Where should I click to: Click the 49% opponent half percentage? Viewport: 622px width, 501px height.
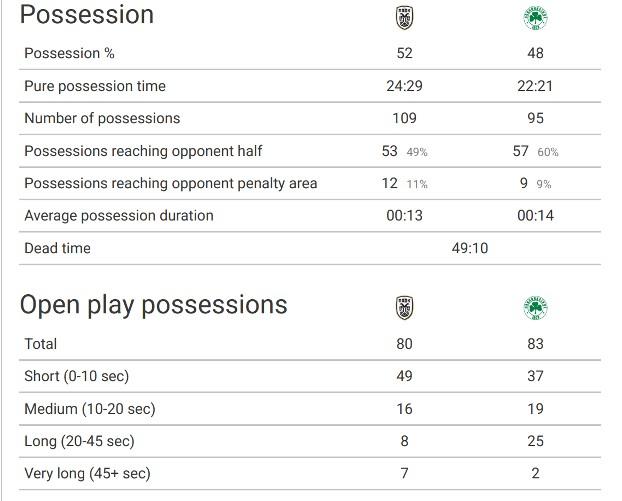click(x=417, y=152)
